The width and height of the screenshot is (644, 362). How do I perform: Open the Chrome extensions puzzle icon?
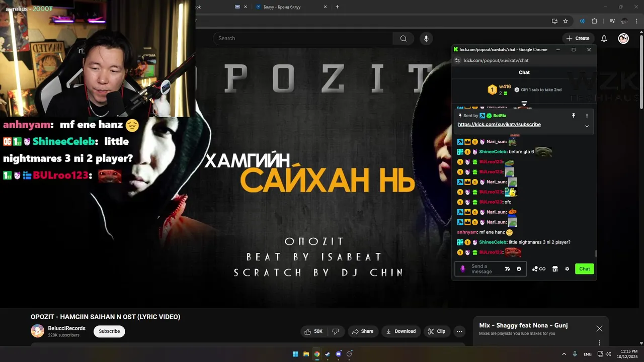594,21
